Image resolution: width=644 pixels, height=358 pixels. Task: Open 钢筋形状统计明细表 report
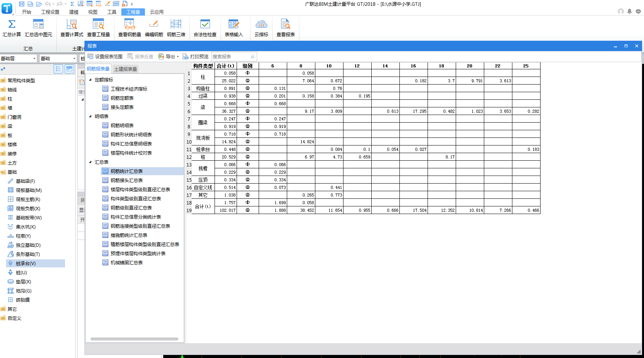(x=131, y=134)
